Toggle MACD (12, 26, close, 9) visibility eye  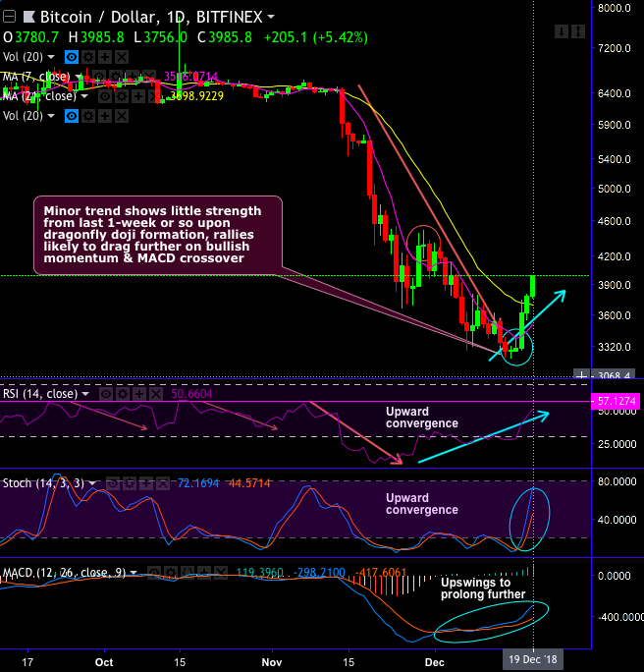coord(154,573)
